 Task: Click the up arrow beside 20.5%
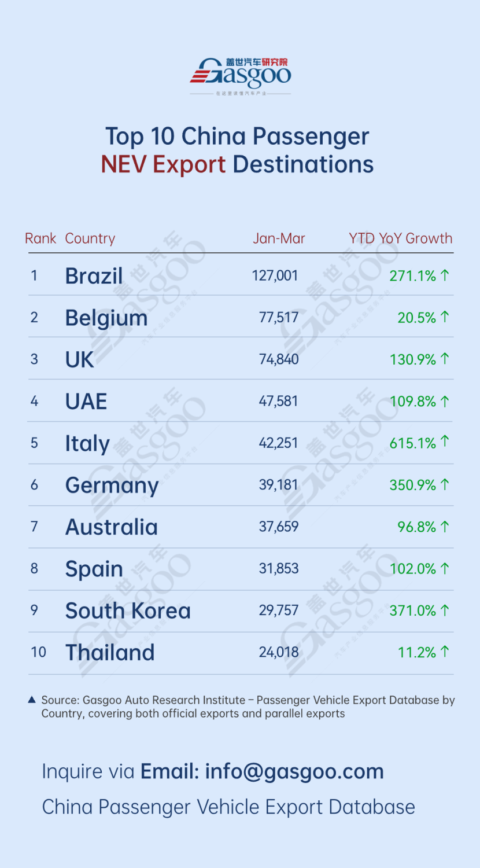click(445, 317)
